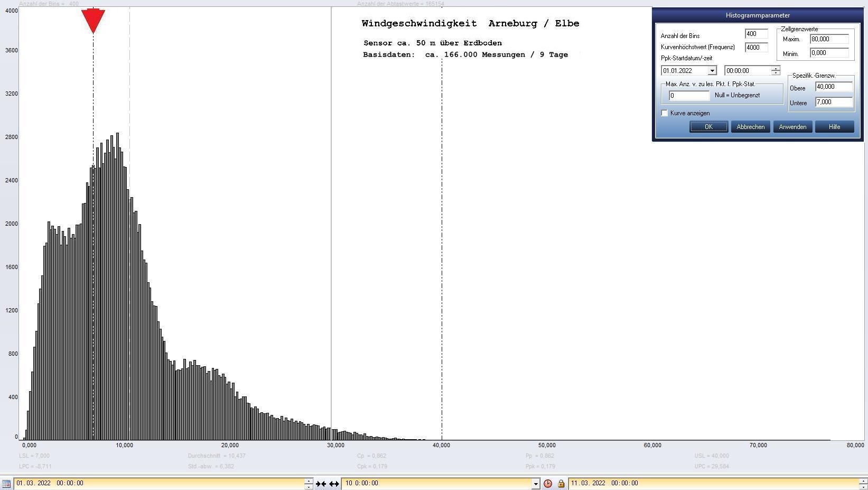
Task: Enable the 'Kurve anzeigen' checkbox
Action: [x=665, y=113]
